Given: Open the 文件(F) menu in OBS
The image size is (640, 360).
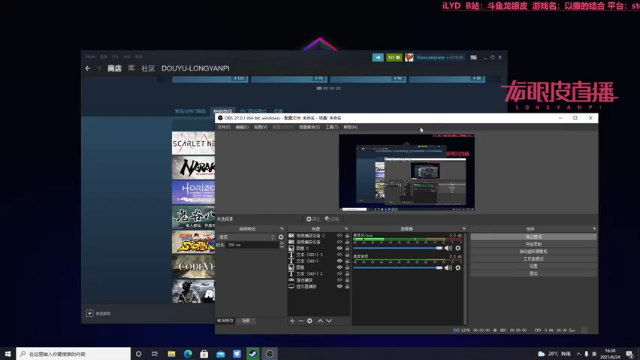Looking at the screenshot, I should [224, 127].
